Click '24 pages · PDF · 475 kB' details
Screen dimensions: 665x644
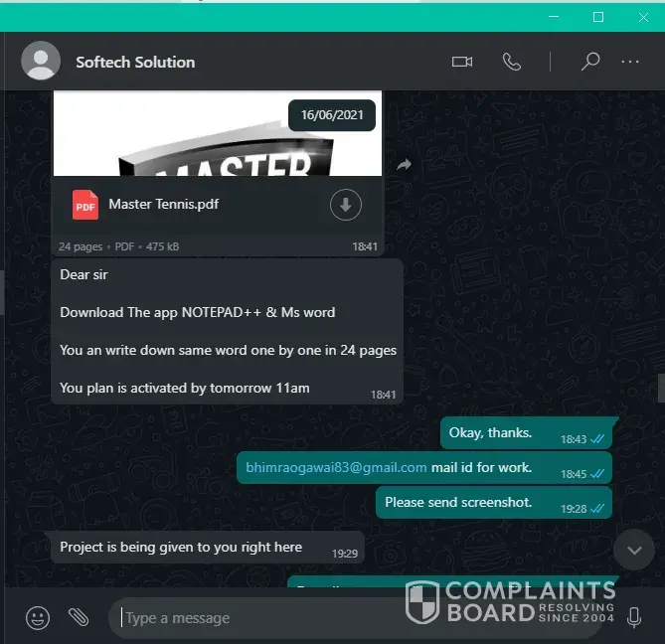point(118,246)
